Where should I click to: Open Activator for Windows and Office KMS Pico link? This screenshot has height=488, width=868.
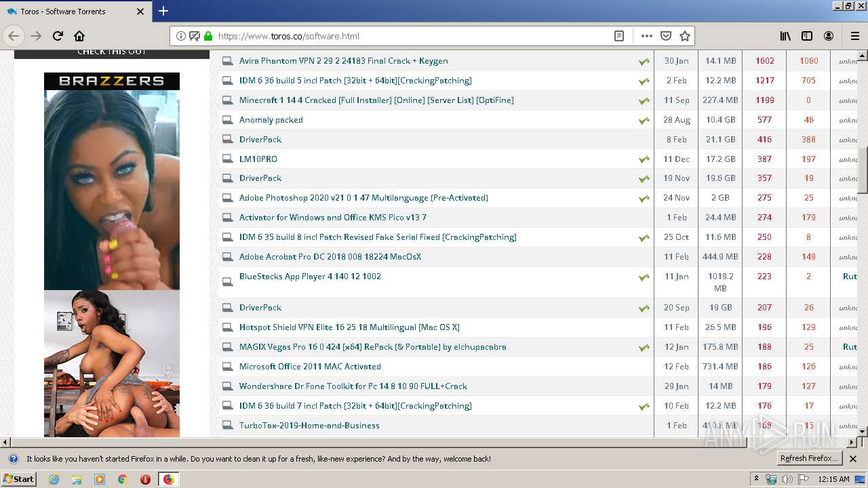(332, 218)
